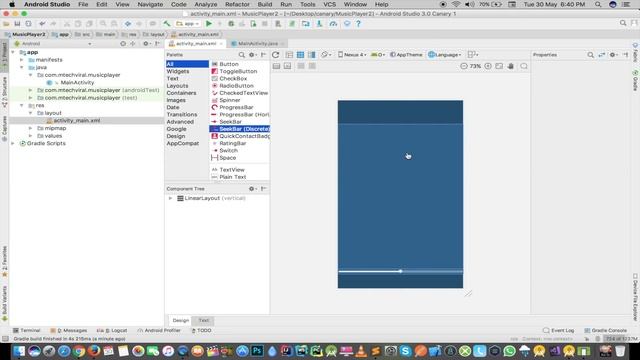
Task: Open the API version dropdown
Action: (x=378, y=55)
